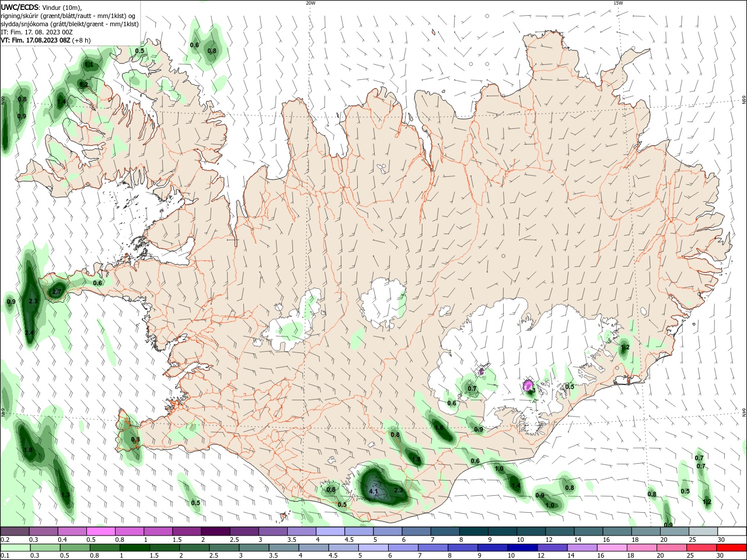The image size is (747, 560).
Task: Click the 20W longitude label
Action: point(310,3)
